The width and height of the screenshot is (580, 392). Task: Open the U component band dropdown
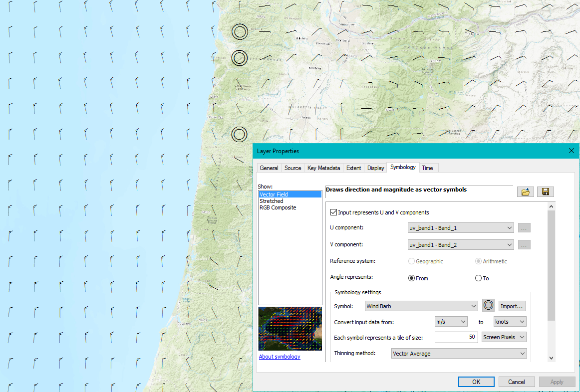coord(461,228)
